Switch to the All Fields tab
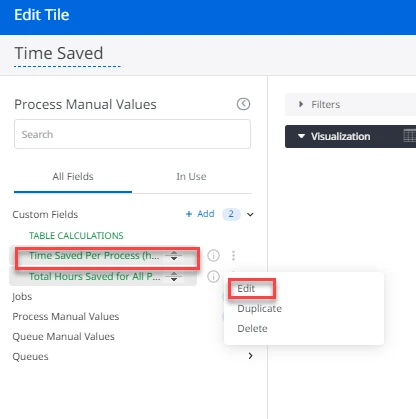Viewport: 416px width, 419px height. click(73, 176)
